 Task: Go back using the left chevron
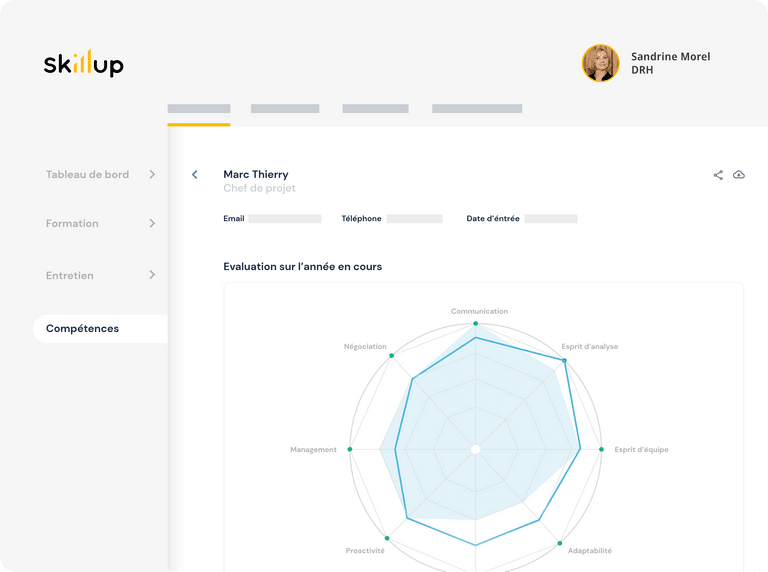click(195, 175)
